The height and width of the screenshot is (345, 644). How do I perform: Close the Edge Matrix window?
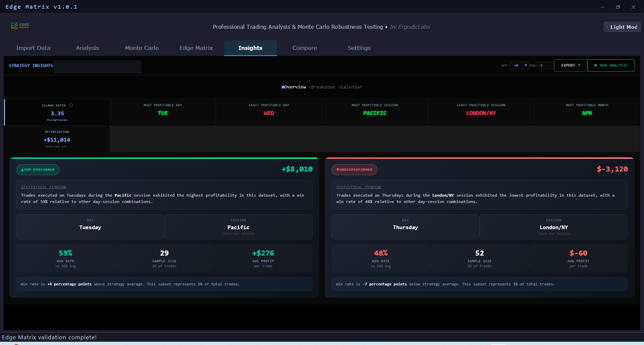[633, 7]
